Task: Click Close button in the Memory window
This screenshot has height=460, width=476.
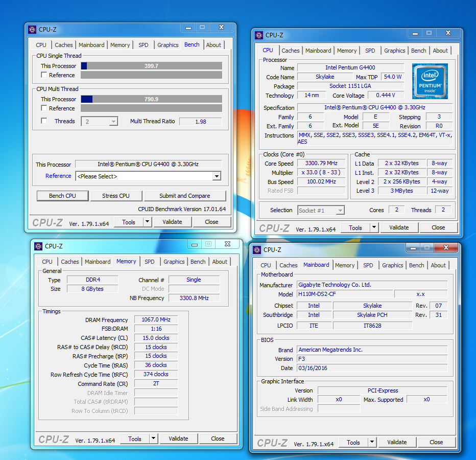Action: tap(218, 439)
